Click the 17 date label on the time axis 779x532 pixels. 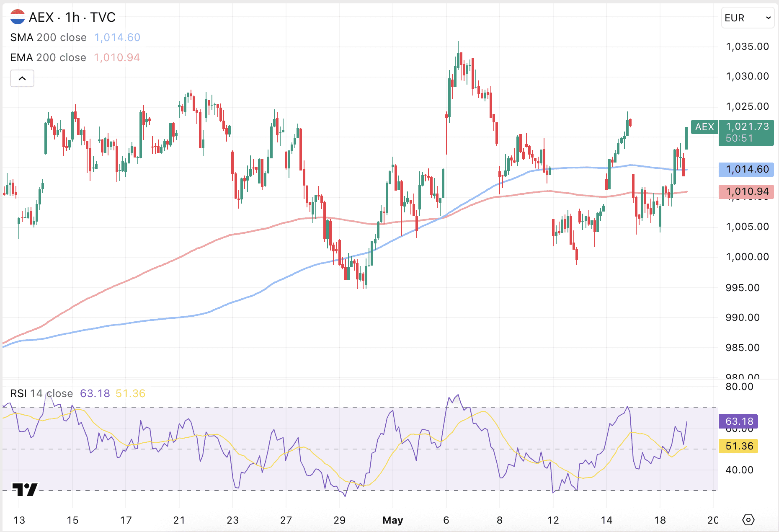(x=126, y=520)
